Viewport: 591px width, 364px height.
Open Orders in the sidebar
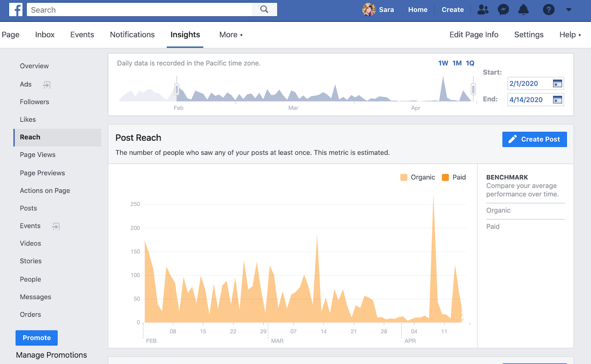(x=31, y=314)
